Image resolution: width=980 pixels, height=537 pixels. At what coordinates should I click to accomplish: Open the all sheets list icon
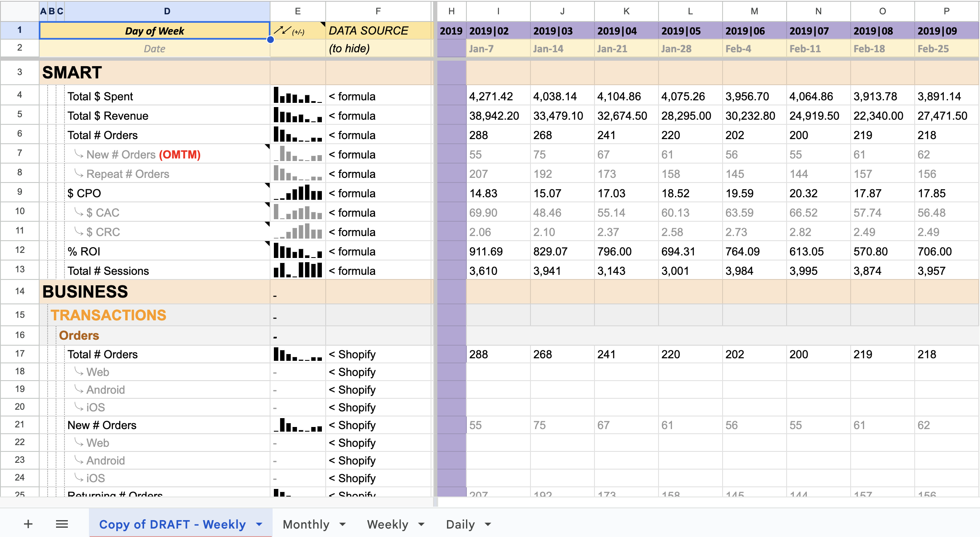point(62,524)
